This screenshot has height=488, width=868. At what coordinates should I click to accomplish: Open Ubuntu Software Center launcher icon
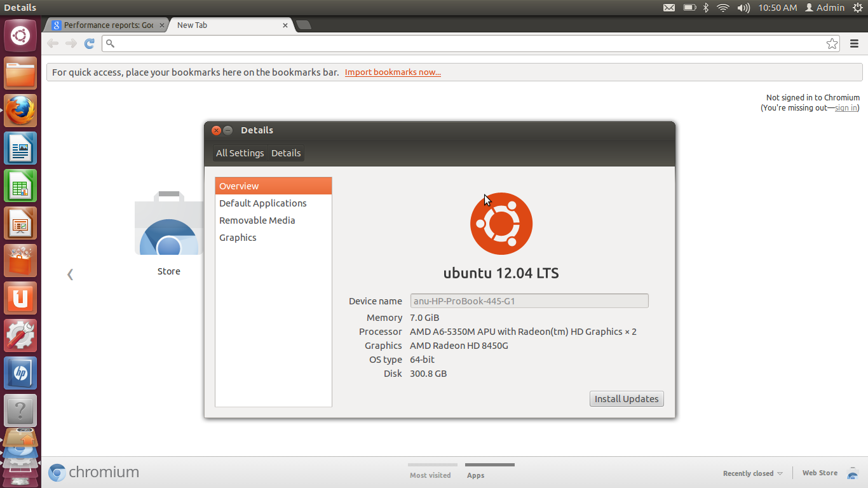tap(20, 261)
